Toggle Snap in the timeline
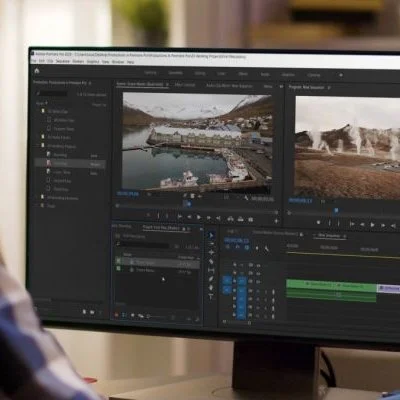 237,247
